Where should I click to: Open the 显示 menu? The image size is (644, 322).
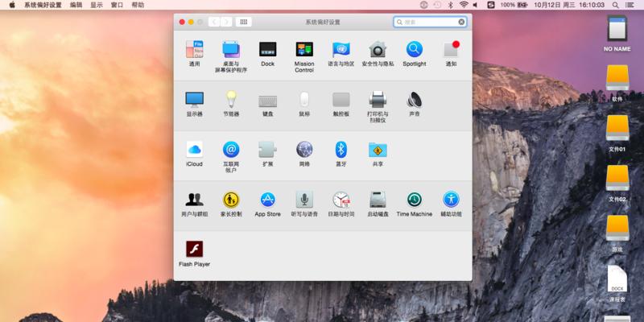[x=97, y=5]
